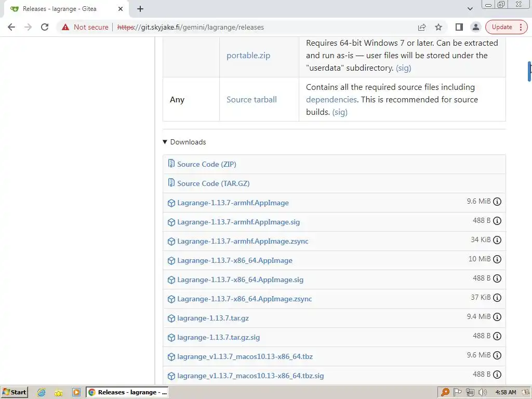Show info for x86_64.AppImage 10 MiB file
532x399 pixels.
497,259
